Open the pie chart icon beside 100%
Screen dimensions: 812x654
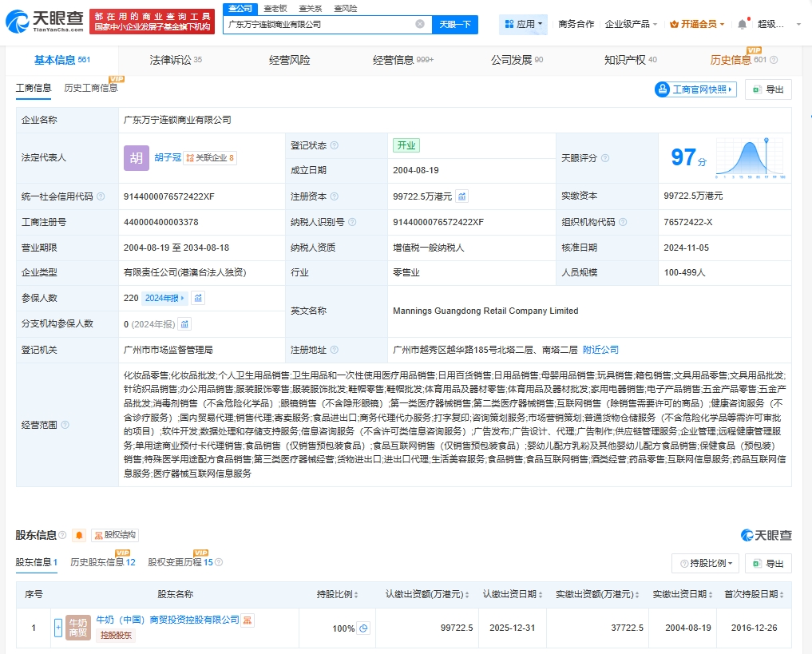tap(364, 628)
